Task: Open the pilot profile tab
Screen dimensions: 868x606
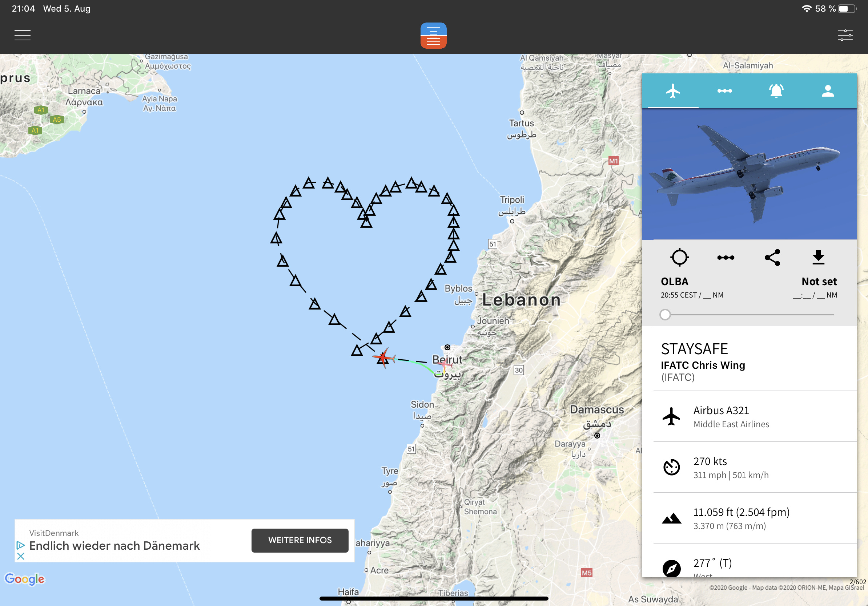Action: [x=828, y=91]
